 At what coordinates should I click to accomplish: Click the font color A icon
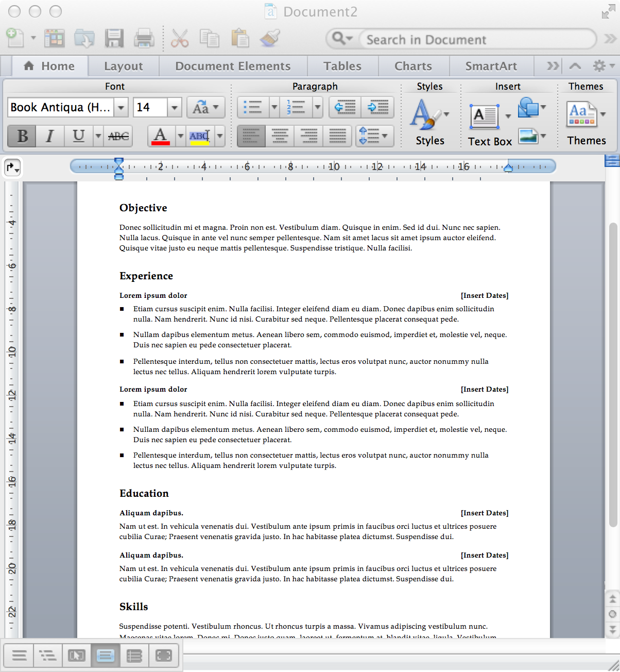[x=161, y=136]
